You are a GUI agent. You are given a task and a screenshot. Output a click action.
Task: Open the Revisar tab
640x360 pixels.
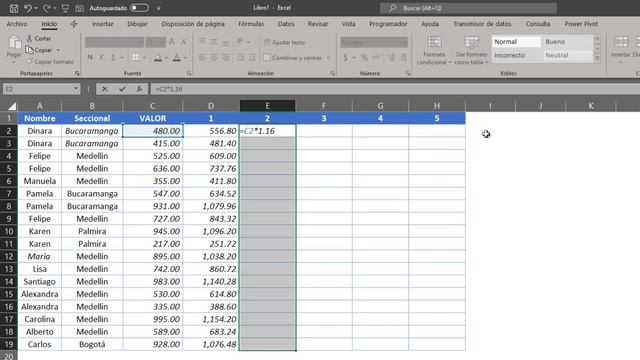(318, 24)
